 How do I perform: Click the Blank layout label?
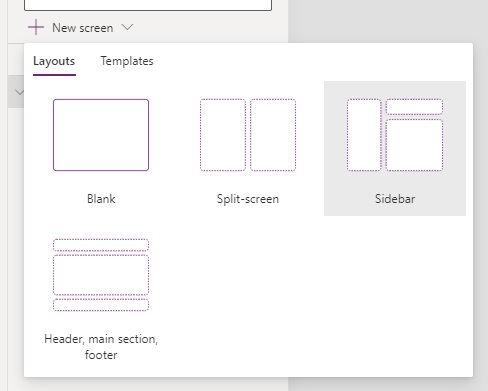coord(101,199)
